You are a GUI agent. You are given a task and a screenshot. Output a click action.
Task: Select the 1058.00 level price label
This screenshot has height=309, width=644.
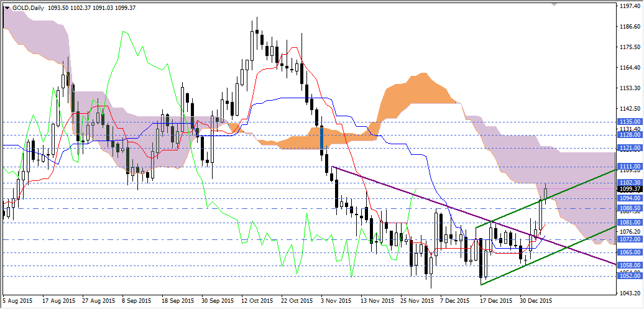click(629, 265)
